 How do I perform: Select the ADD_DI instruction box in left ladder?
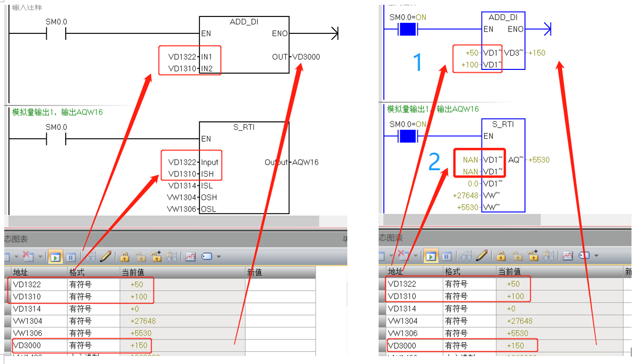pyautogui.click(x=244, y=45)
